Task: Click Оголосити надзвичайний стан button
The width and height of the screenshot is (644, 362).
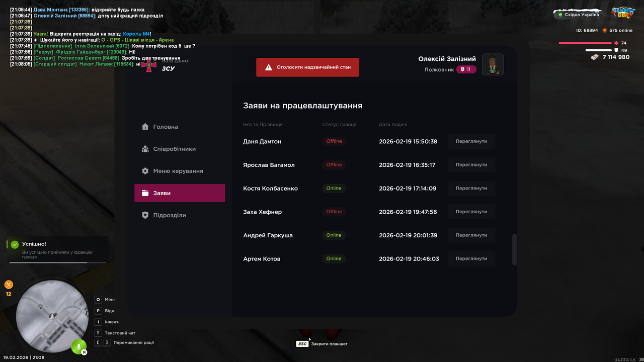Action: [x=307, y=67]
